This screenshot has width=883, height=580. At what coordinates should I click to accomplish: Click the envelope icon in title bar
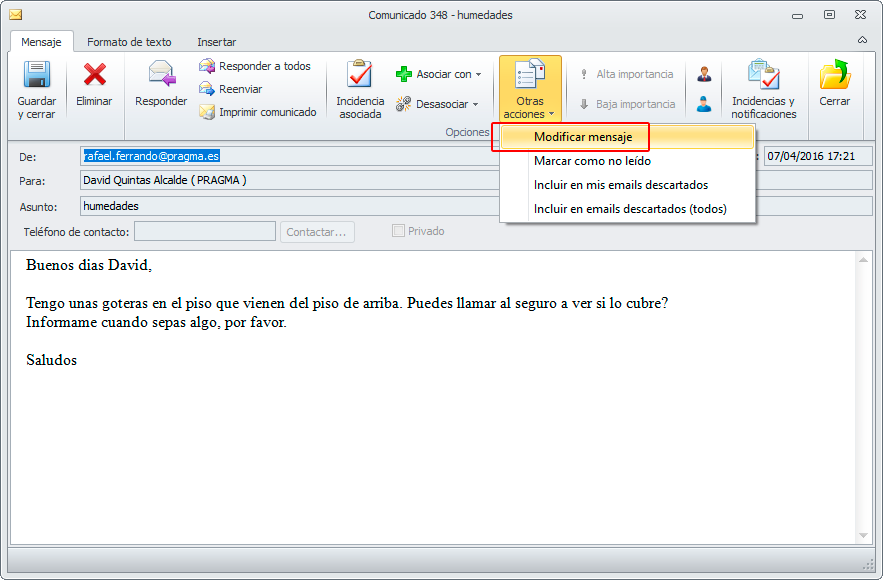[15, 15]
